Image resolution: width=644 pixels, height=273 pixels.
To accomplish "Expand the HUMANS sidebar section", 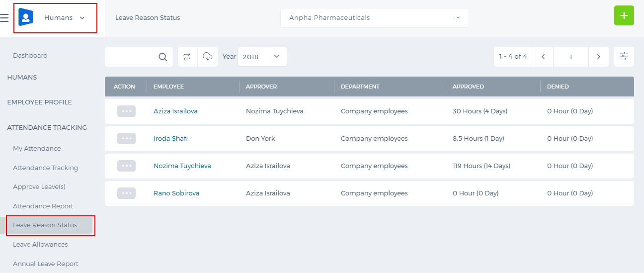I will [22, 78].
